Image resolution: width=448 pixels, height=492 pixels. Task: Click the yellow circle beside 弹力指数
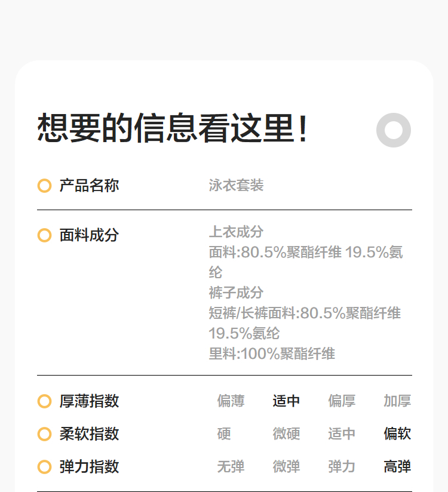click(44, 467)
